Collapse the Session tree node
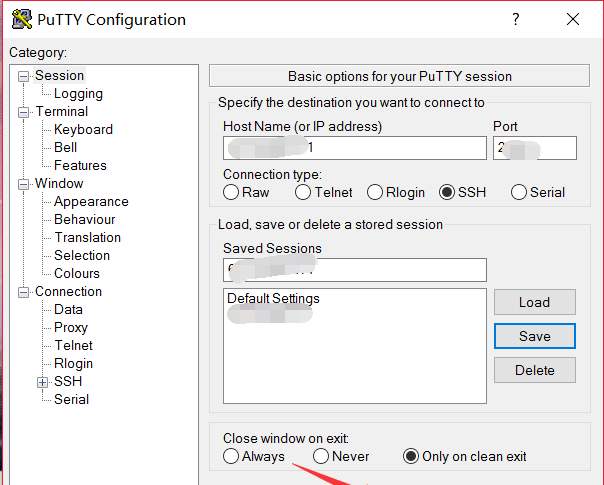 (23, 76)
